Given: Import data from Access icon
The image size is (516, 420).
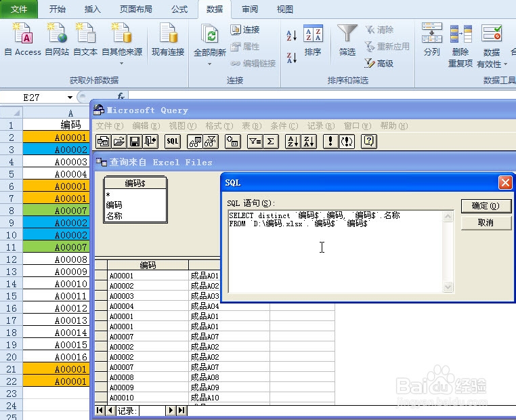Looking at the screenshot, I should [x=22, y=39].
